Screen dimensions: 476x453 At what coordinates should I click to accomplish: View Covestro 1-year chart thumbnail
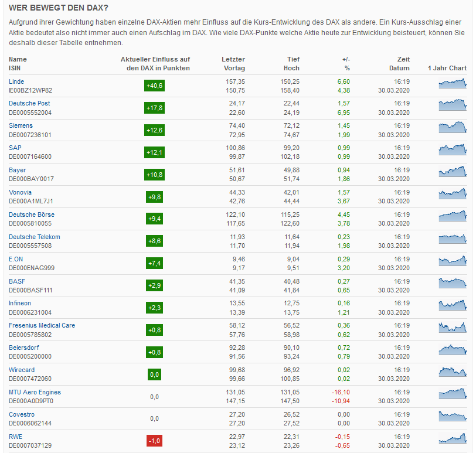[x=453, y=416]
